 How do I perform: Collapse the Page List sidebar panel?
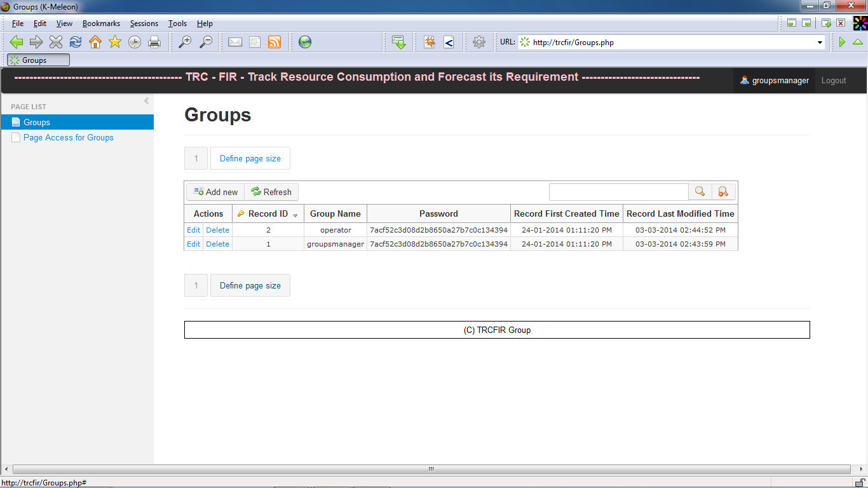click(x=146, y=100)
